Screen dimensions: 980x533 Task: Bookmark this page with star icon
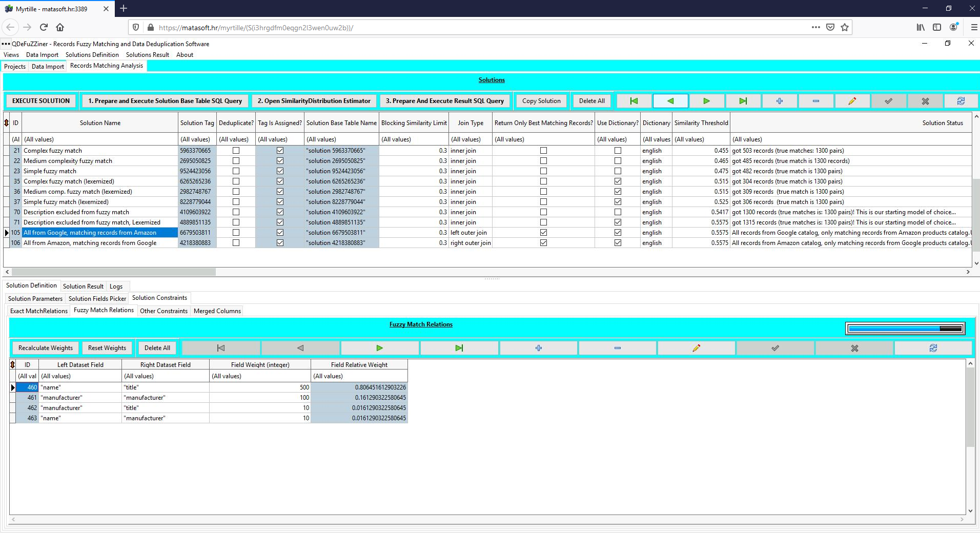(x=845, y=28)
